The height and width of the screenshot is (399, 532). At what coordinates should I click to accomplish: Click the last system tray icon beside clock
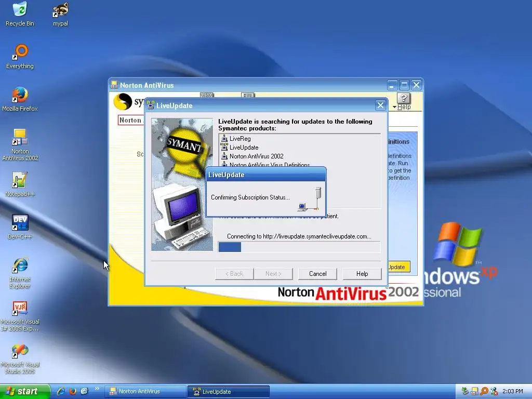click(x=494, y=391)
